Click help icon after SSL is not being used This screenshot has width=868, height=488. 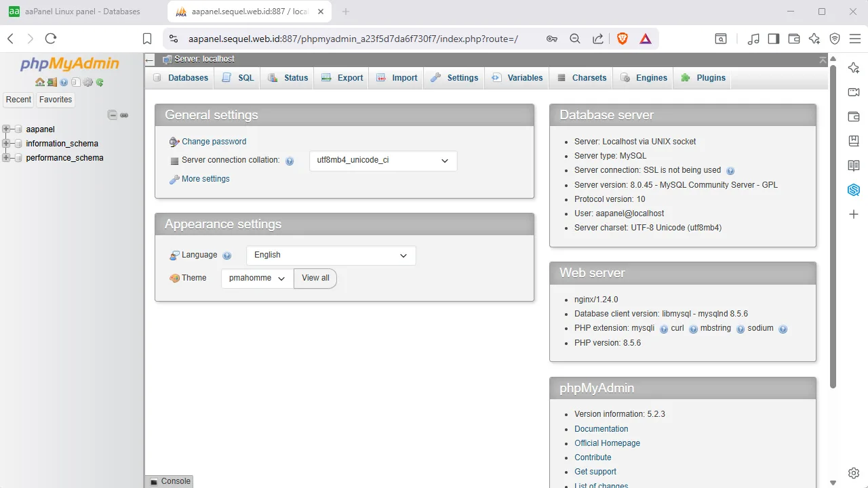point(730,171)
